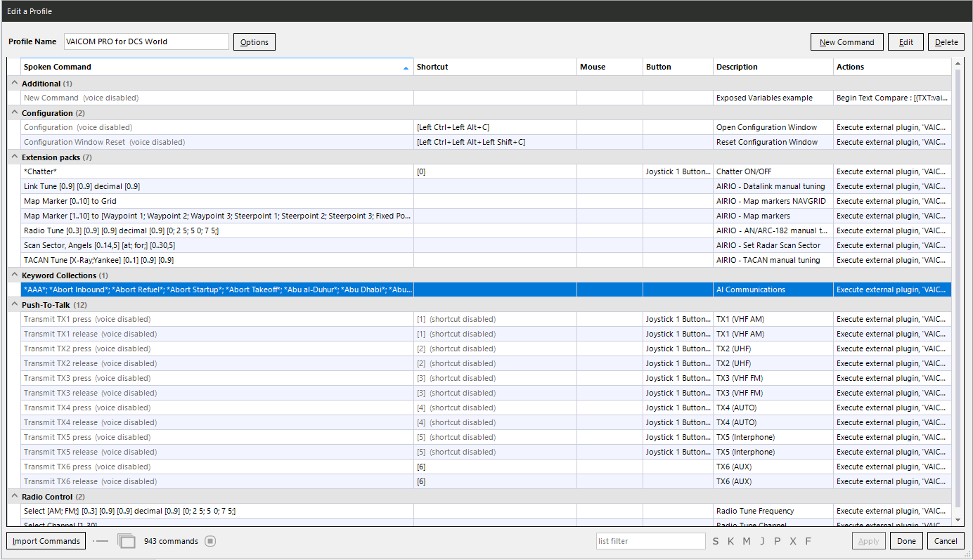Image resolution: width=973 pixels, height=560 pixels.
Task: Click scrollbar up arrow of command list
Action: tap(958, 63)
